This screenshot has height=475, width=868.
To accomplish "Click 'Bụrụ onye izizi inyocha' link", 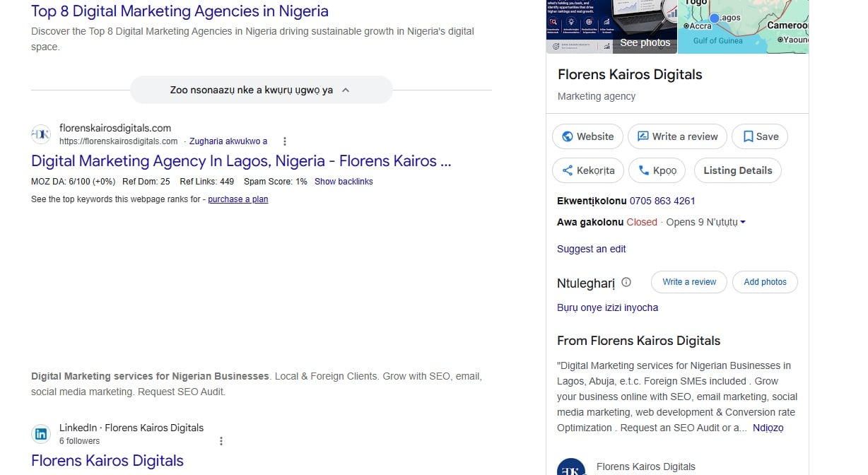I will 607,307.
